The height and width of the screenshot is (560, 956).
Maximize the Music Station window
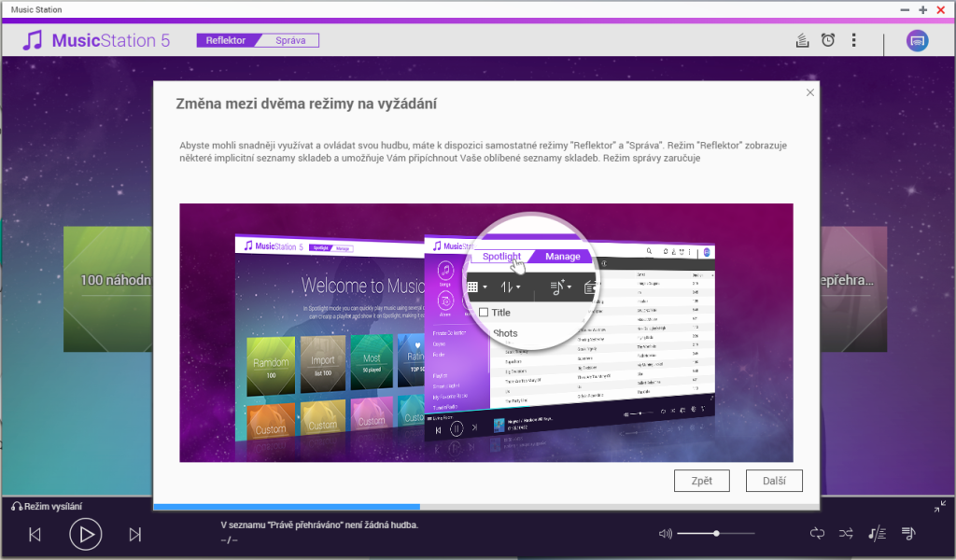(x=923, y=9)
